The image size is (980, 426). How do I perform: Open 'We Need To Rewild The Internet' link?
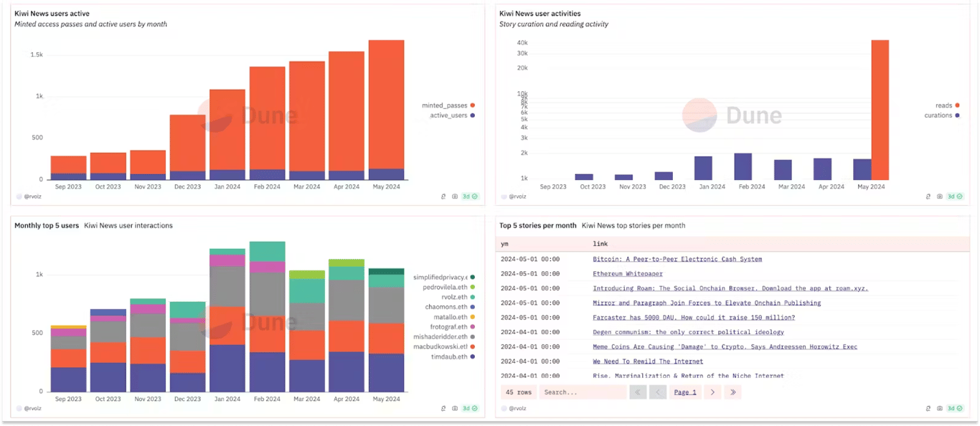point(648,361)
